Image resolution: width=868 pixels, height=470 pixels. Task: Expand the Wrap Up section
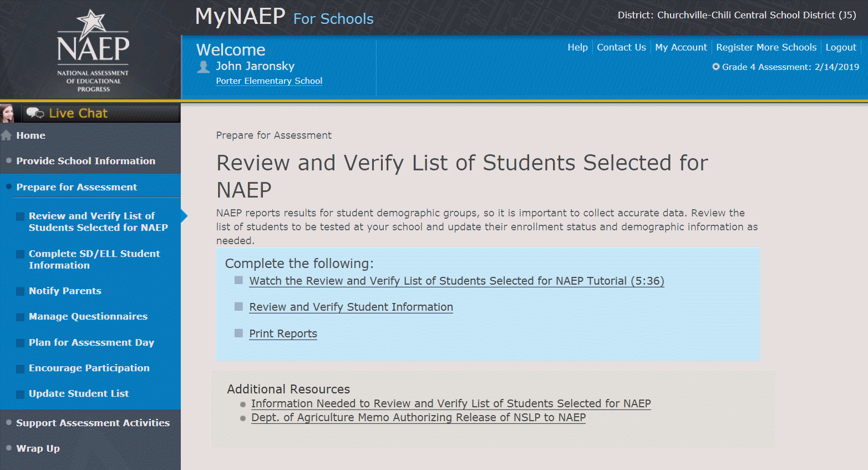(38, 448)
